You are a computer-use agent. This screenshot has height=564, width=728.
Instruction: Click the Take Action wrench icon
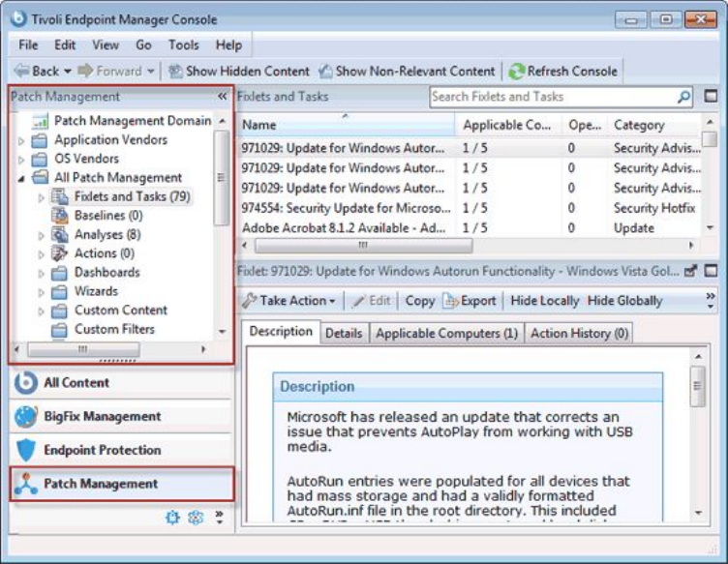(x=250, y=301)
